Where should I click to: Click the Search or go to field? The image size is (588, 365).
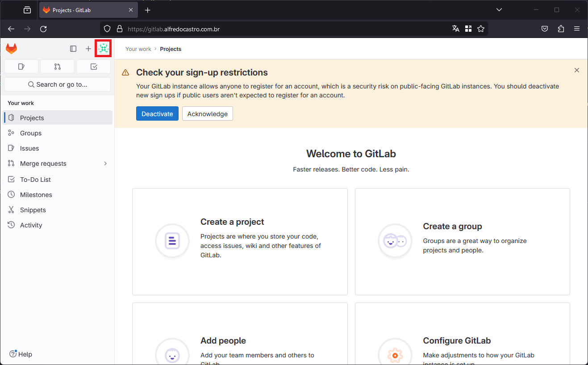tap(57, 84)
